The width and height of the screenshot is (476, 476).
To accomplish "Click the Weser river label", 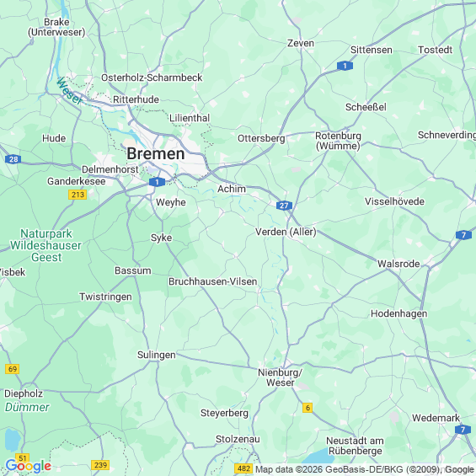I will (70, 91).
